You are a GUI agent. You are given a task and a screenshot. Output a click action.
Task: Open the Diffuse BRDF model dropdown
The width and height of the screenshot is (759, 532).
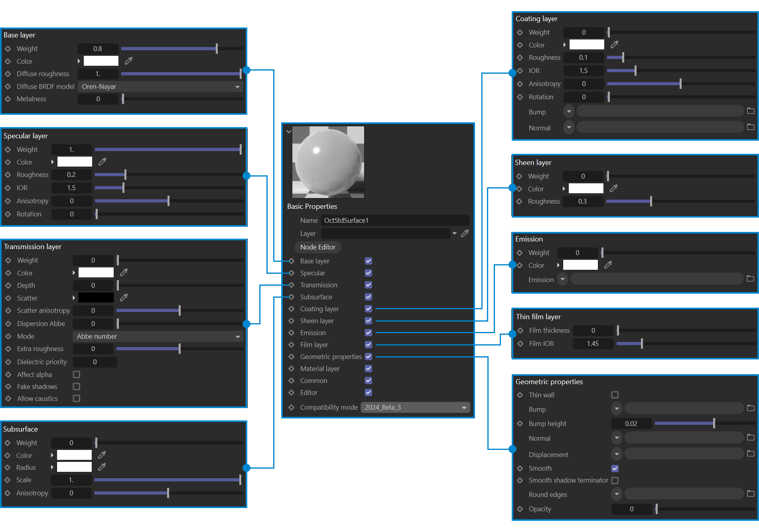[x=160, y=86]
